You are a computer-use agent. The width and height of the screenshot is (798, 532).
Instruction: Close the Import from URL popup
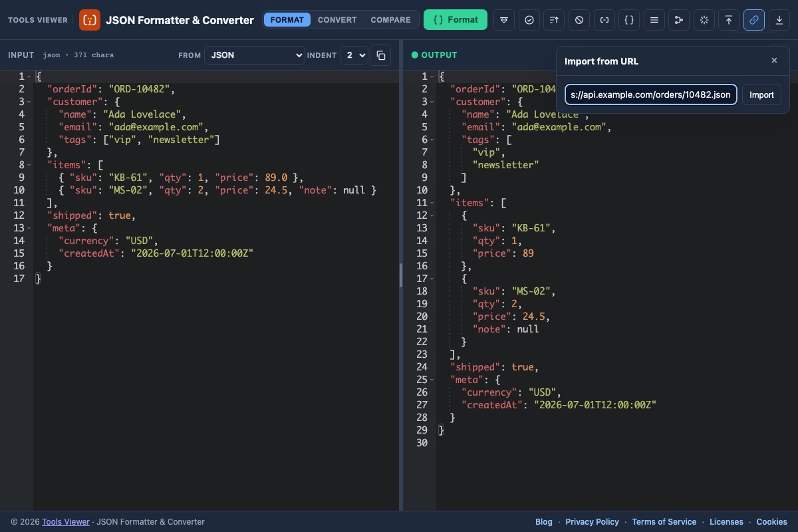[x=774, y=61]
